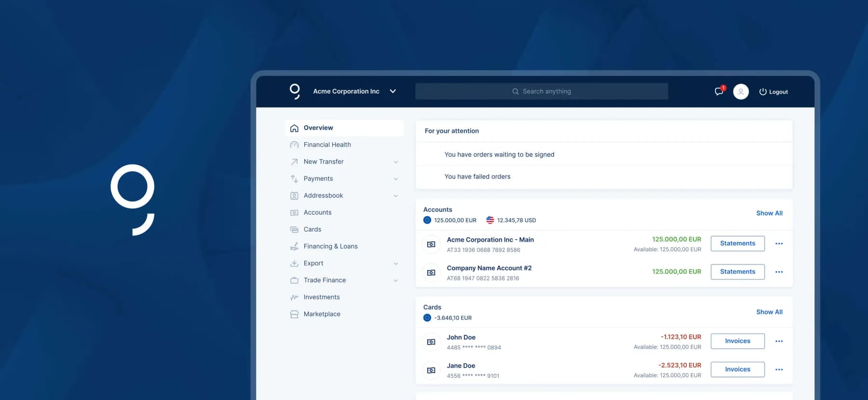Click the bank logo in the header

pyautogui.click(x=295, y=91)
